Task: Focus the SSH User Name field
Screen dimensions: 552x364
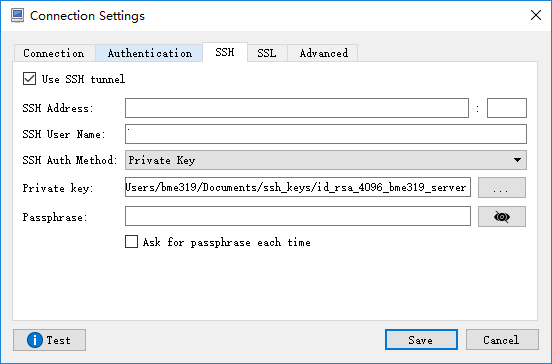Action: tap(326, 134)
